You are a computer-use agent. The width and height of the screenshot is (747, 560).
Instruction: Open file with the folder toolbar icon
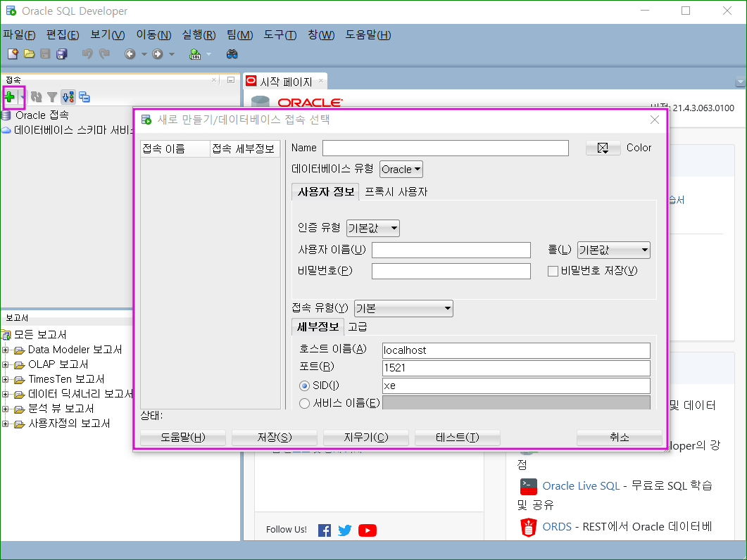[29, 53]
